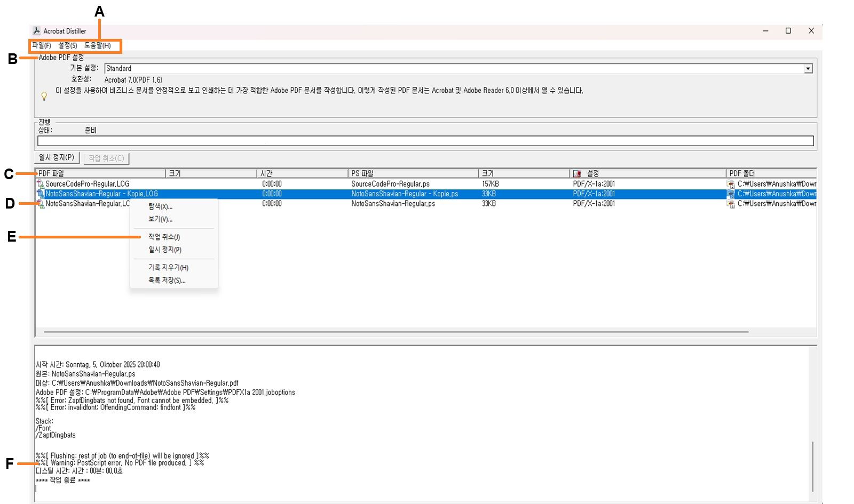854x504 pixels.
Task: Select the SourceCodePro-Regular.LOG row
Action: [x=88, y=184]
